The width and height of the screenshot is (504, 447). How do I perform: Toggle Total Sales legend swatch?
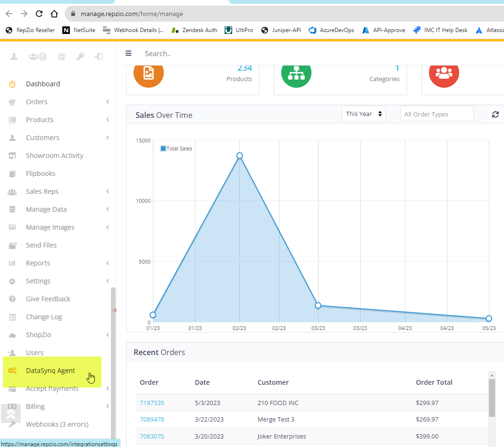click(163, 149)
